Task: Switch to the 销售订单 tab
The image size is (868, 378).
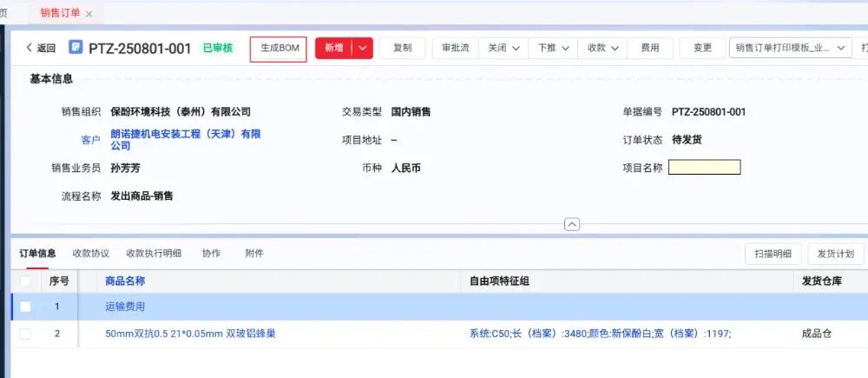Action: coord(60,13)
